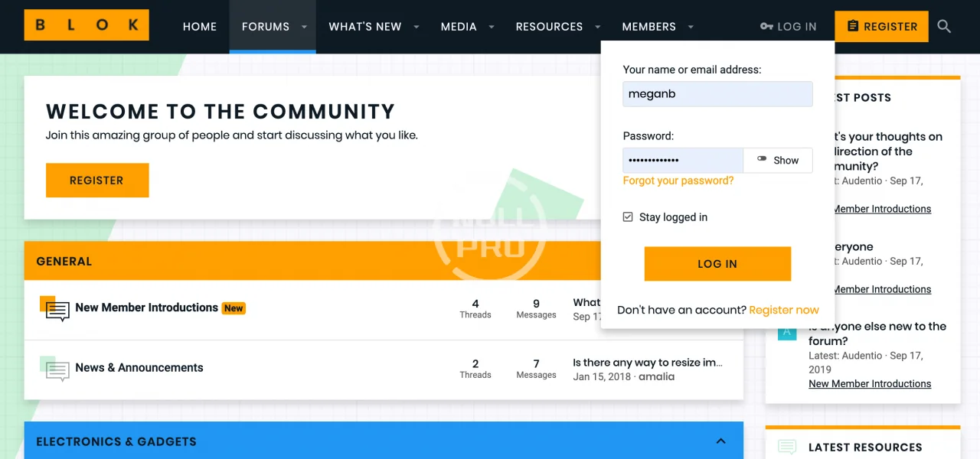The width and height of the screenshot is (980, 459).
Task: Click the Latest Resources panel icon
Action: coord(786,448)
